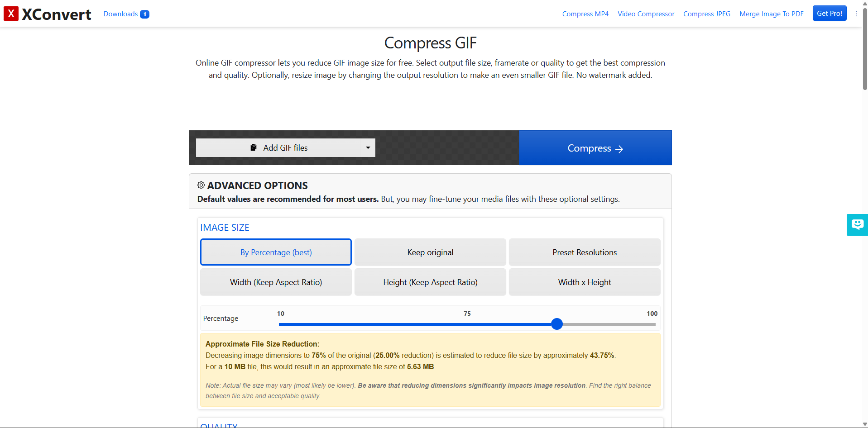Click the Get Pro button
The width and height of the screenshot is (868, 428).
(x=830, y=13)
